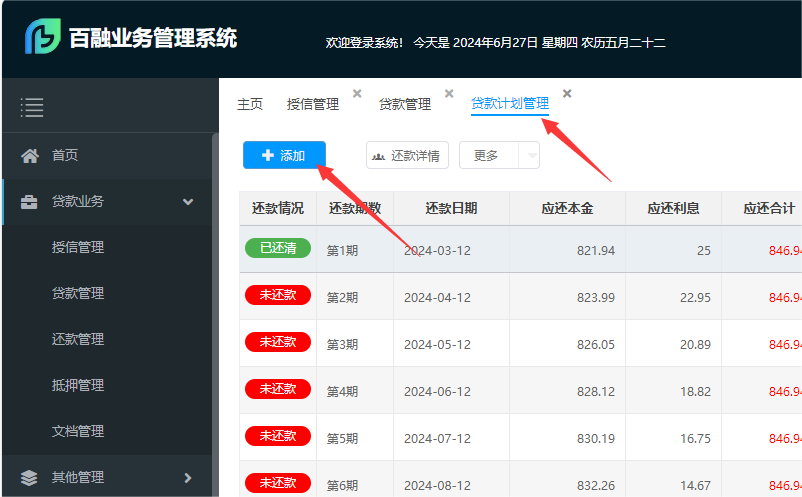Open 贷款管理 in the sidebar

click(x=78, y=293)
